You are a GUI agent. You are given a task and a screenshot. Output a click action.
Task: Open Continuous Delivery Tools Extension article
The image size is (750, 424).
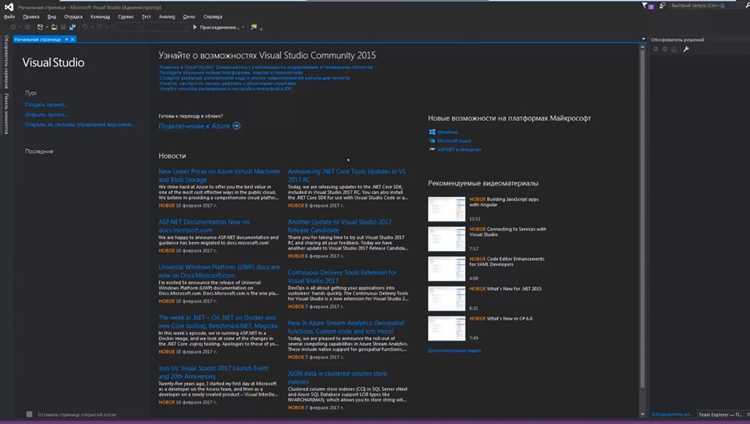(x=342, y=276)
